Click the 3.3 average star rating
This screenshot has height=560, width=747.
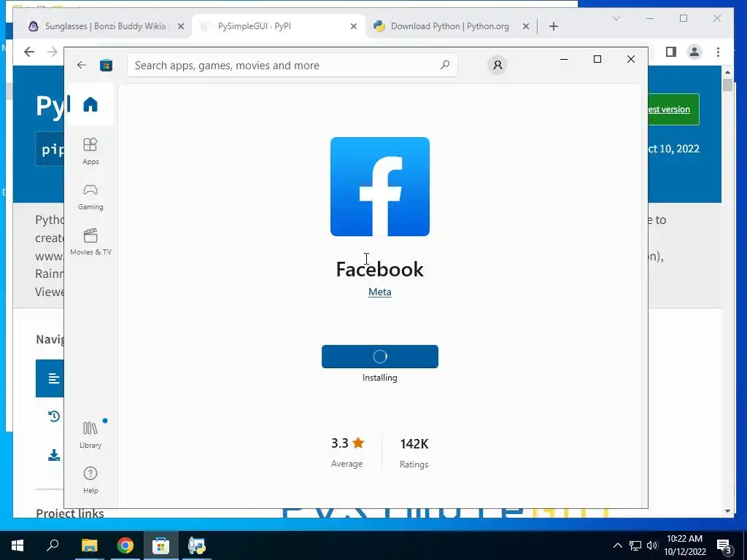point(347,443)
